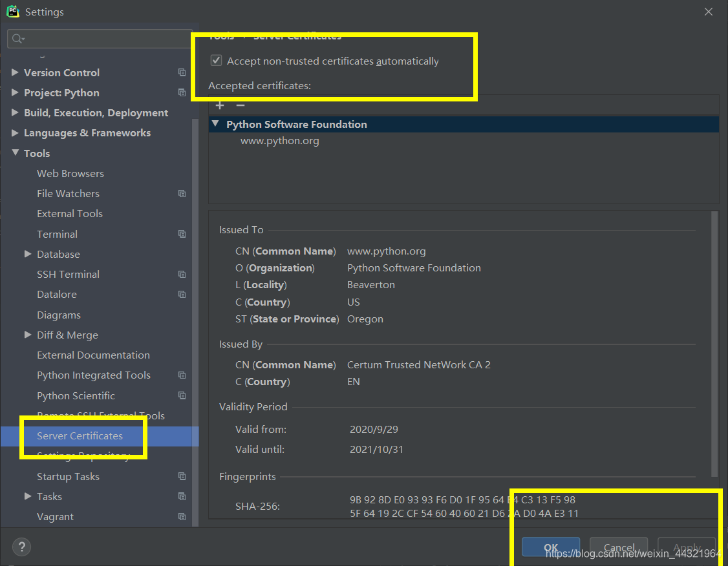This screenshot has width=728, height=566.
Task: Select Server Certificates in sidebar
Action: pyautogui.click(x=80, y=435)
